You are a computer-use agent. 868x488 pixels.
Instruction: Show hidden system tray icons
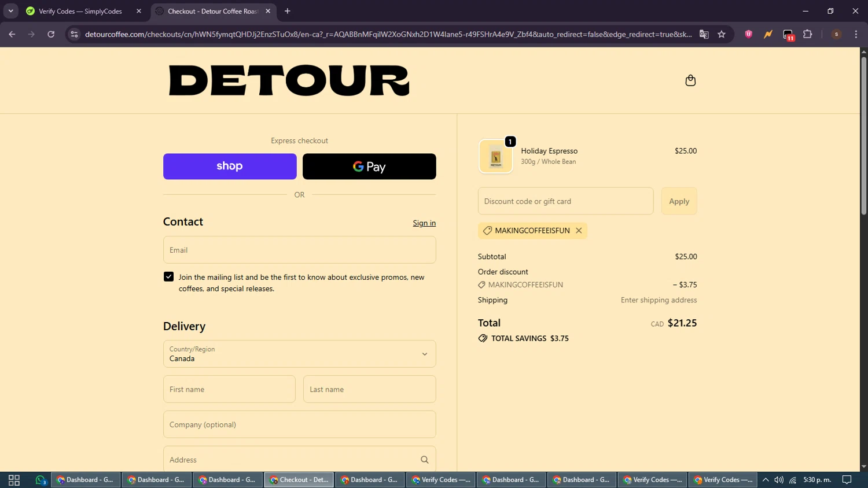pos(766,480)
